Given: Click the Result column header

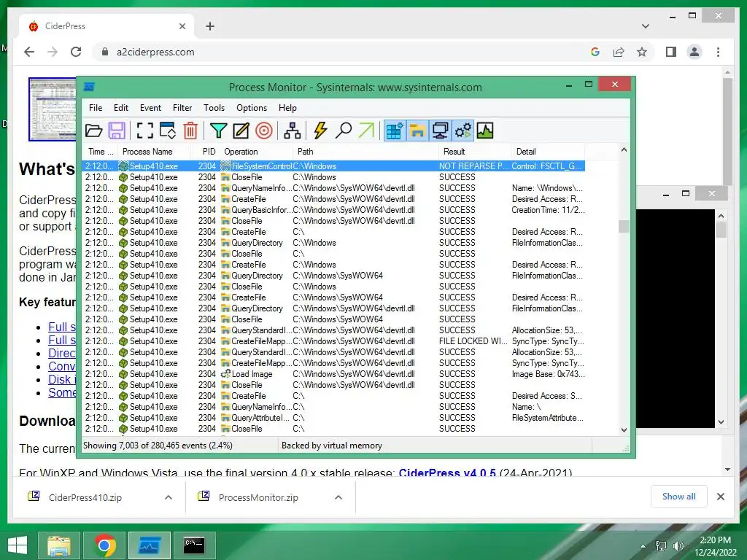Looking at the screenshot, I should tap(474, 152).
